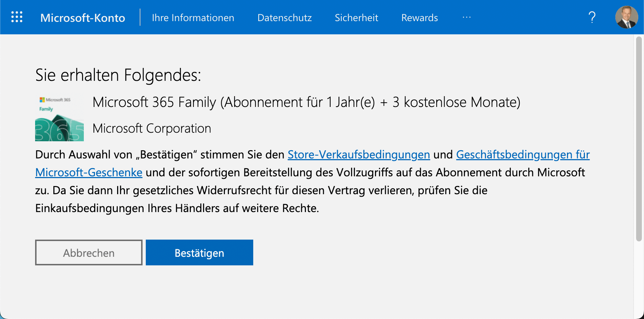Click the Sie erhalten Folgendes heading
The width and height of the screenshot is (644, 319).
click(x=118, y=75)
